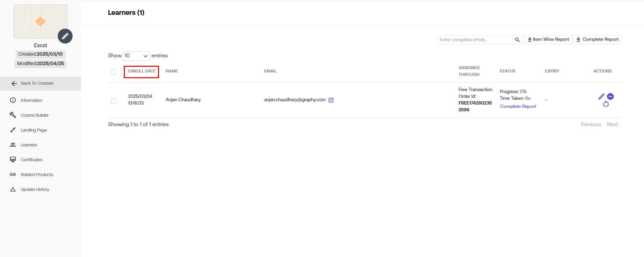
Task: Click the remove learner minus icon
Action: [610, 96]
